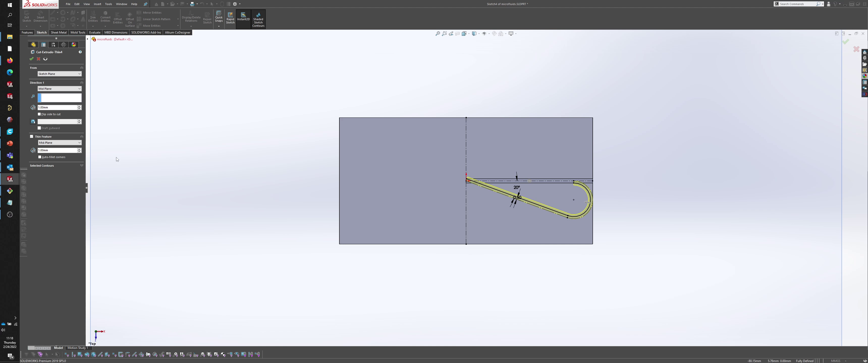The width and height of the screenshot is (868, 363).
Task: Click Print icon in quick toolbar
Action: (x=192, y=4)
